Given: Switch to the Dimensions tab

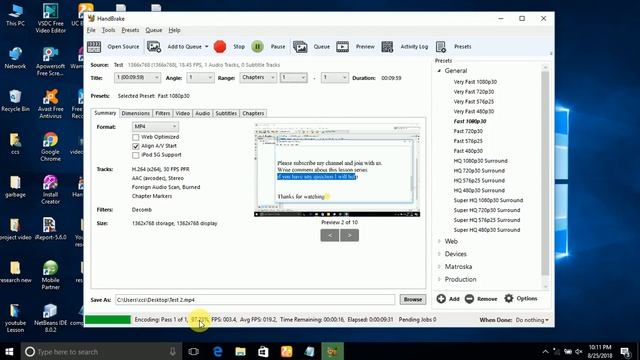Looking at the screenshot, I should tap(136, 113).
